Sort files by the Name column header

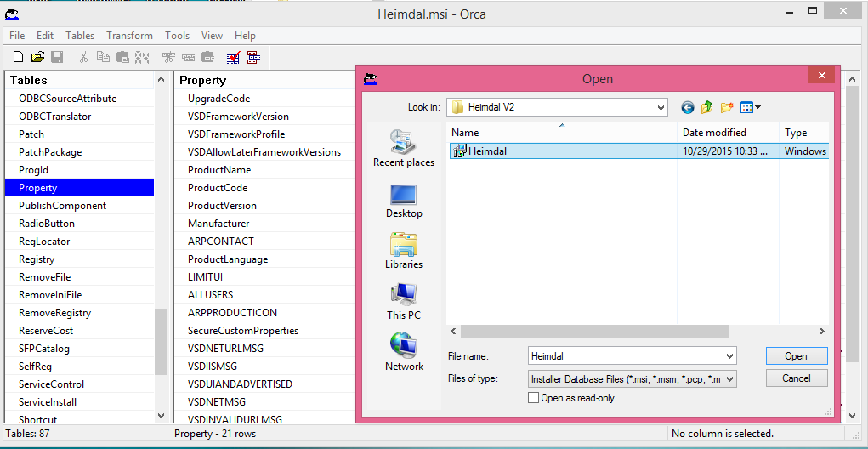562,133
